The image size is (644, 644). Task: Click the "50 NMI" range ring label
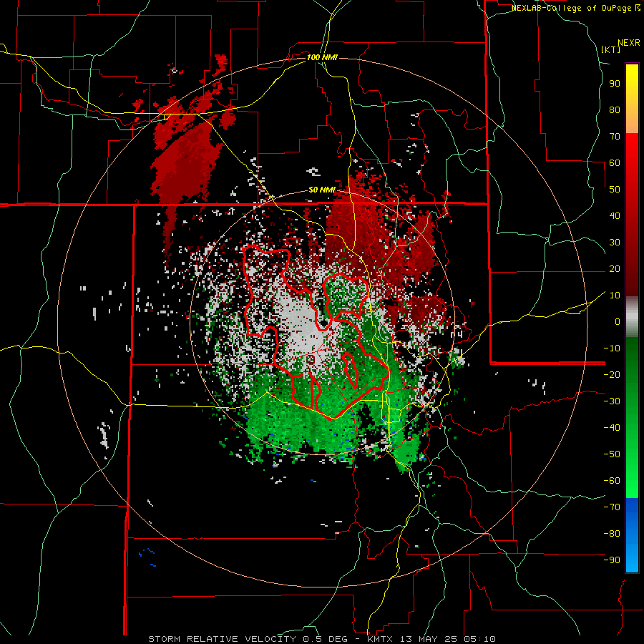322,190
